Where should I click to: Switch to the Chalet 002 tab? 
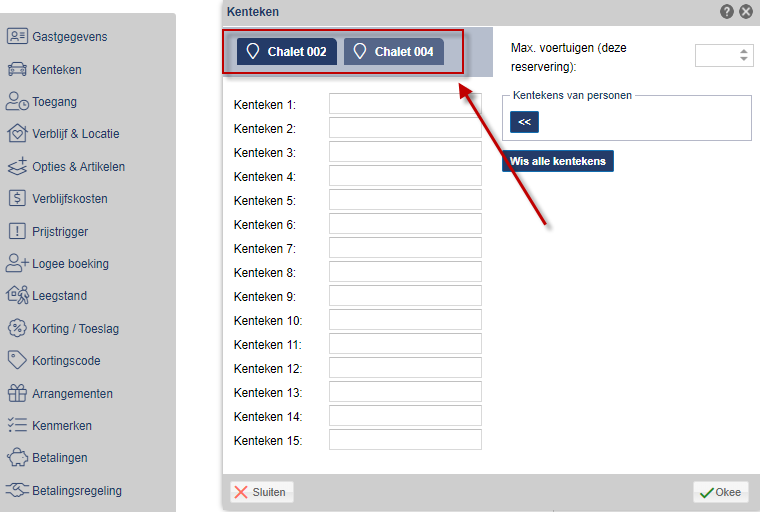pyautogui.click(x=287, y=51)
